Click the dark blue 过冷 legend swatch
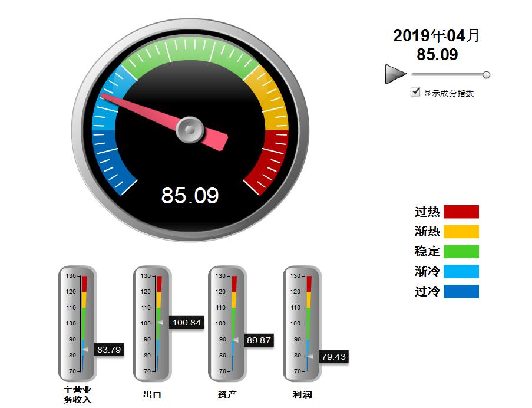 (x=461, y=292)
